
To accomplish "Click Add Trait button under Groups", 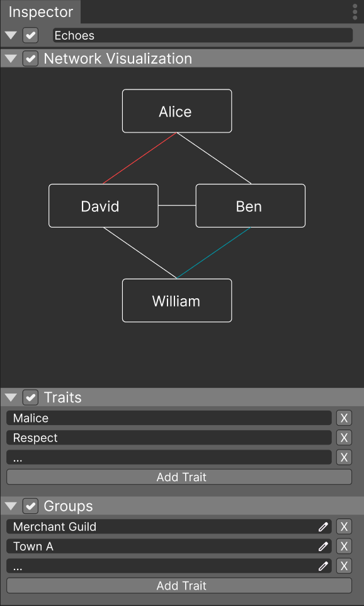I will pos(179,586).
